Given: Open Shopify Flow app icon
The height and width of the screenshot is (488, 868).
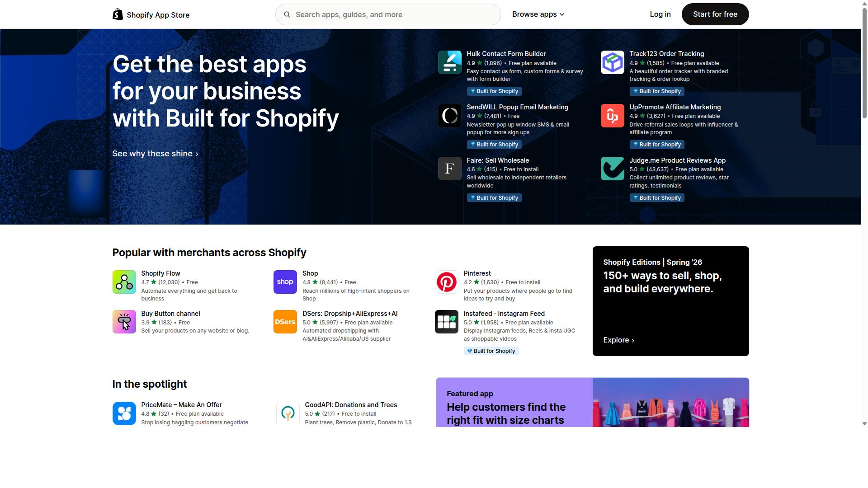Looking at the screenshot, I should (124, 282).
